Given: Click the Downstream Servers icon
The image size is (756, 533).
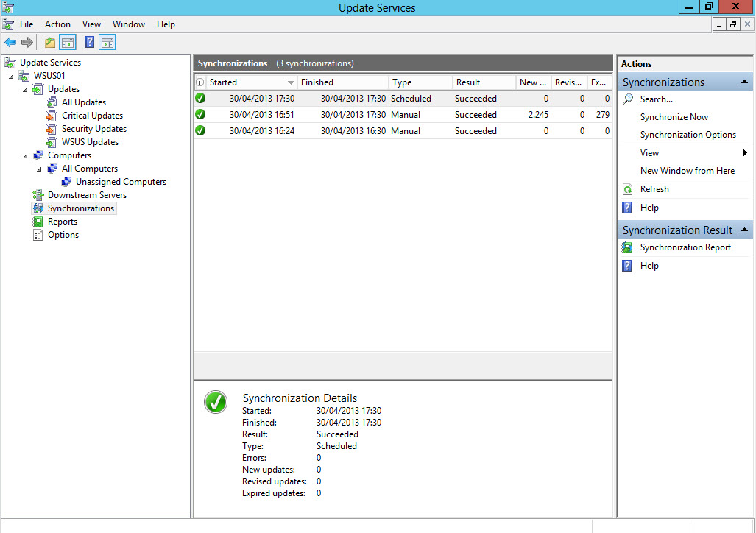Looking at the screenshot, I should click(38, 195).
